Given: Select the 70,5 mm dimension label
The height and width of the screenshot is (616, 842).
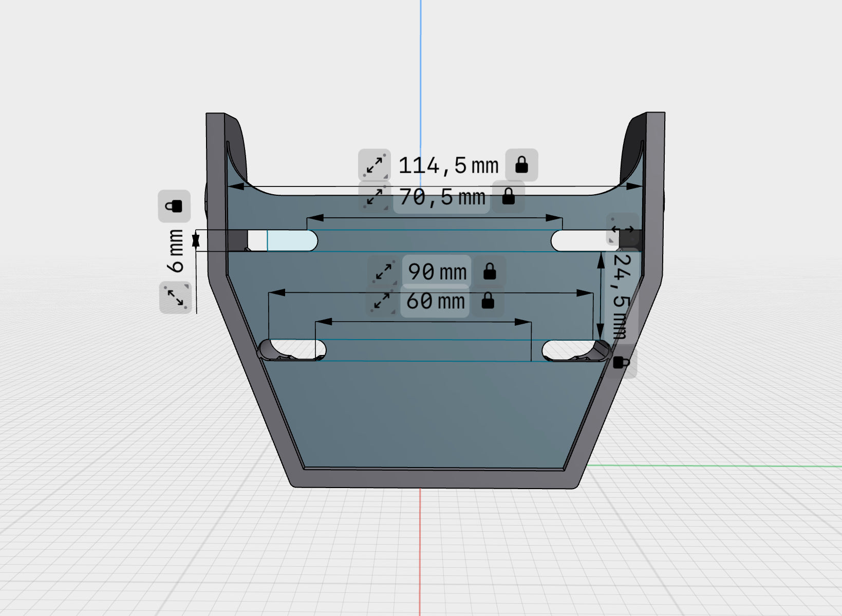Looking at the screenshot, I should (x=442, y=197).
